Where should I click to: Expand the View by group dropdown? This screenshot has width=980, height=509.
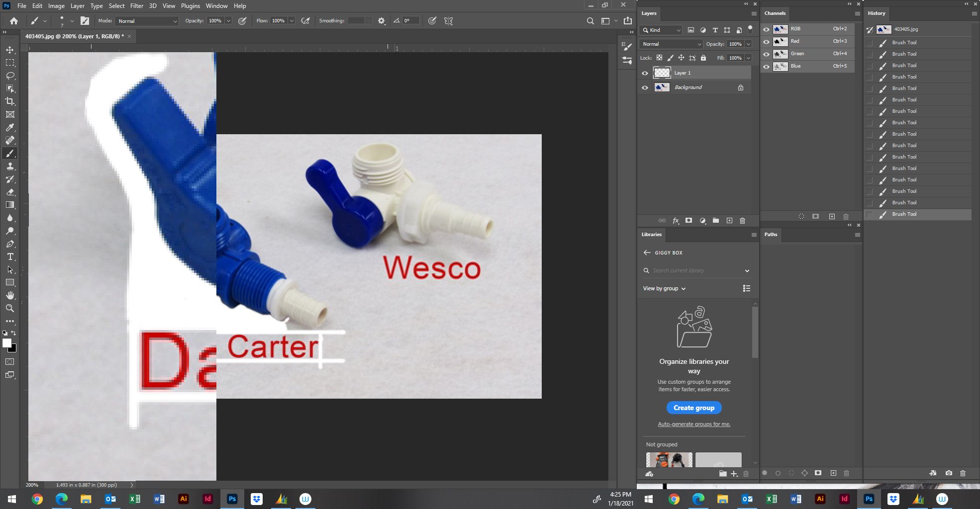point(664,288)
